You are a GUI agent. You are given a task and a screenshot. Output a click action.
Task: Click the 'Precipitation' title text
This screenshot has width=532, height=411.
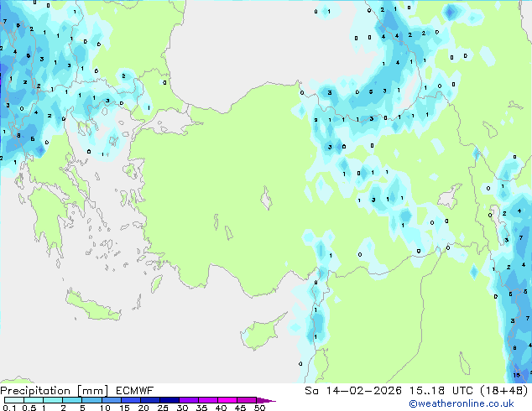point(35,391)
